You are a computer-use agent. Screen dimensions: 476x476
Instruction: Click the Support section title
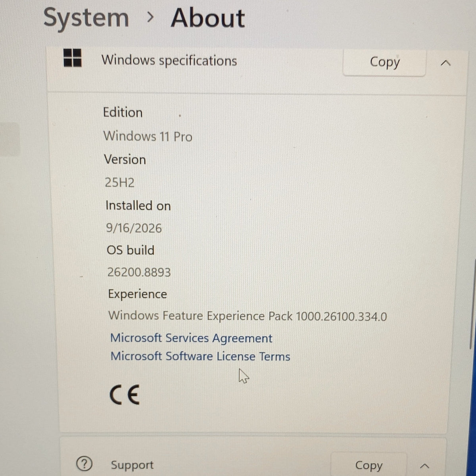[132, 465]
